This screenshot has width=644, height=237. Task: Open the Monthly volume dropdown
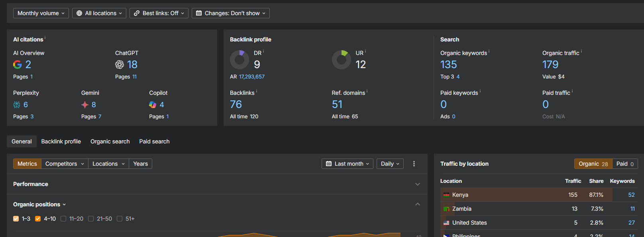point(41,13)
